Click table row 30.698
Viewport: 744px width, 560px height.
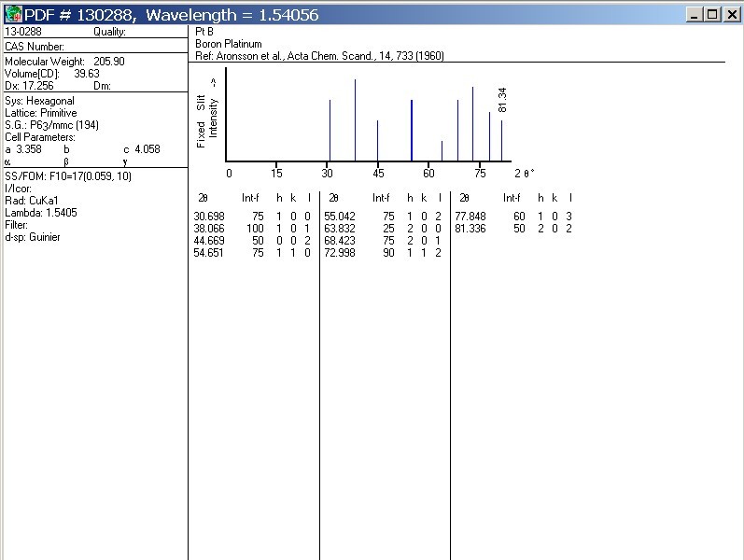[x=252, y=217]
